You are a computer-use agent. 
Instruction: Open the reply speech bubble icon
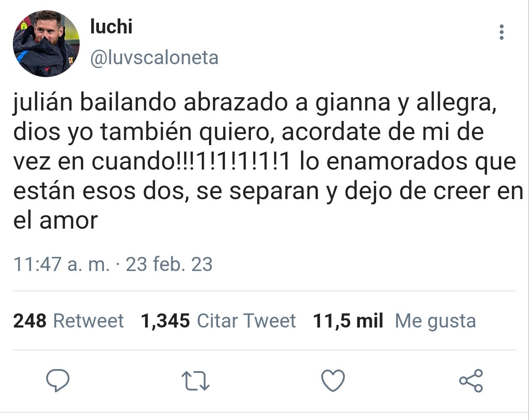click(58, 380)
